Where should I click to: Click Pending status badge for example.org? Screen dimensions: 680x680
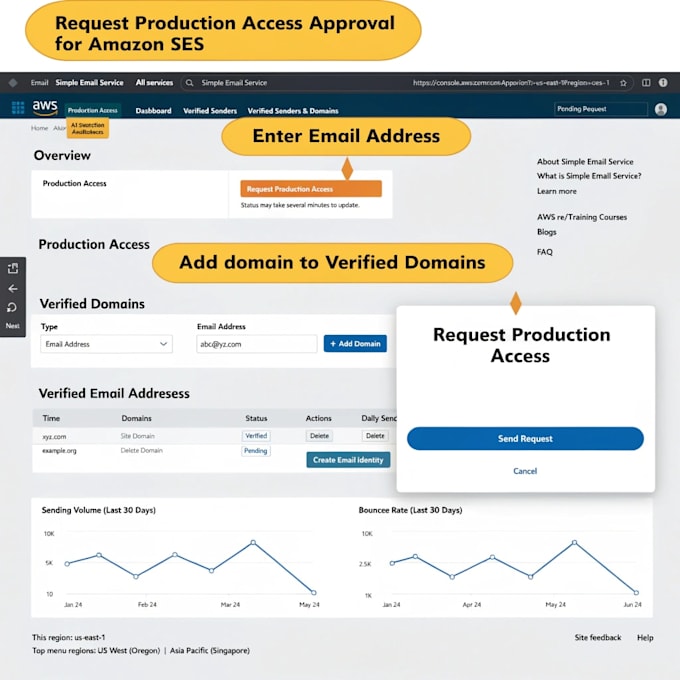click(x=255, y=451)
